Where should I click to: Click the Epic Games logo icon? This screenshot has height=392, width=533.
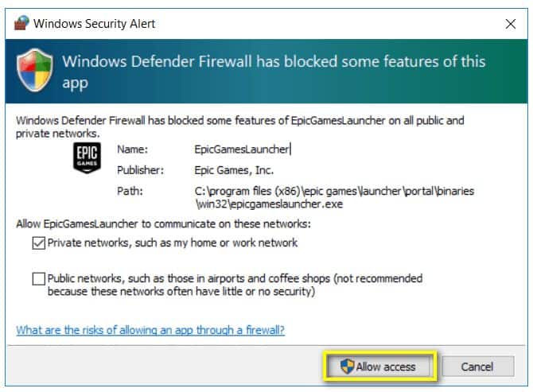87,158
